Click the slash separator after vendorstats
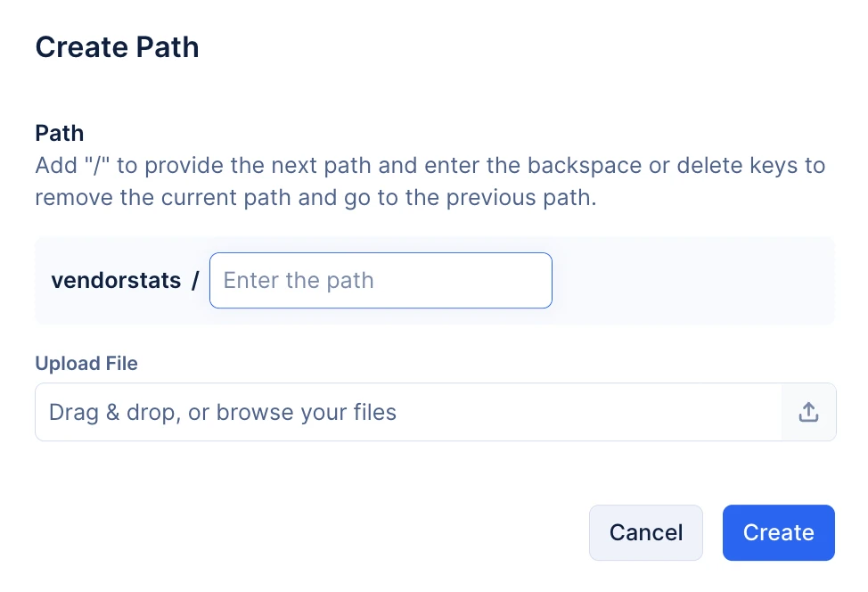868x592 pixels. click(x=195, y=280)
